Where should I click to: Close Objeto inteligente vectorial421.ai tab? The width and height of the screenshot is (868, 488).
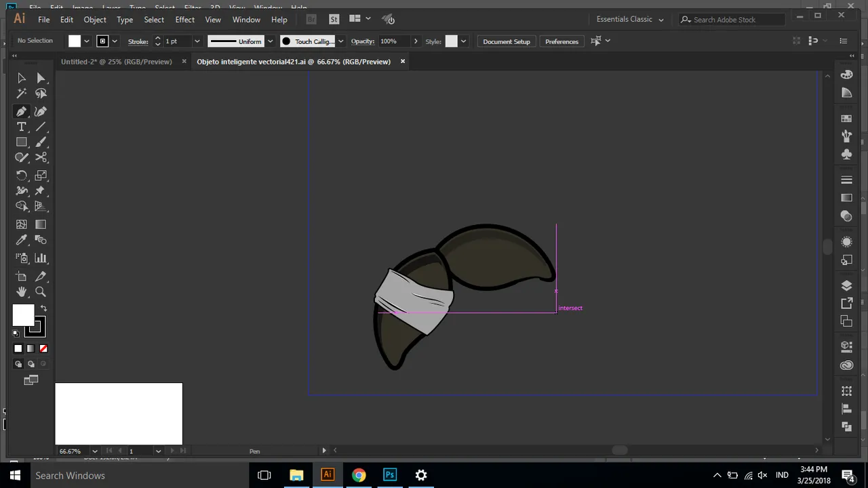tap(402, 61)
